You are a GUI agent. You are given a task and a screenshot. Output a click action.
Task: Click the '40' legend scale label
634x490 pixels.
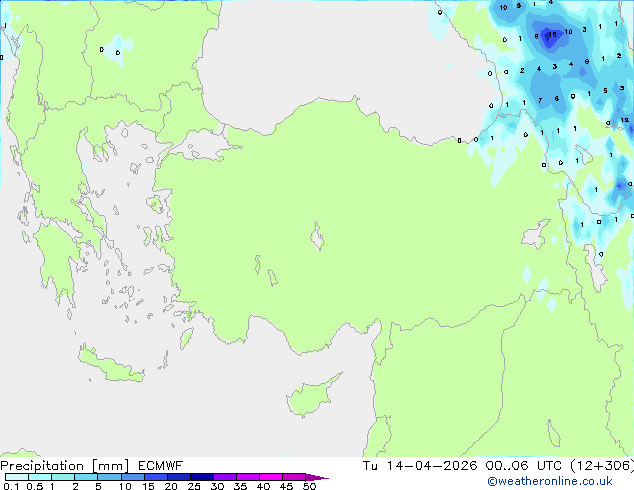click(263, 486)
